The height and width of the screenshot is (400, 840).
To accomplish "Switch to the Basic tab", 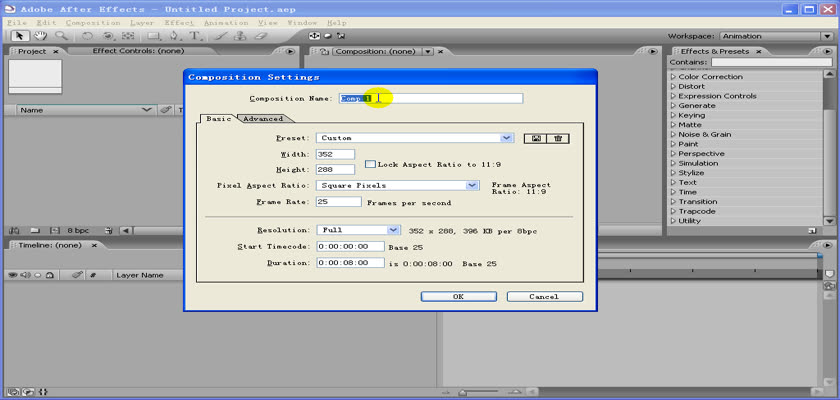I will (x=218, y=119).
